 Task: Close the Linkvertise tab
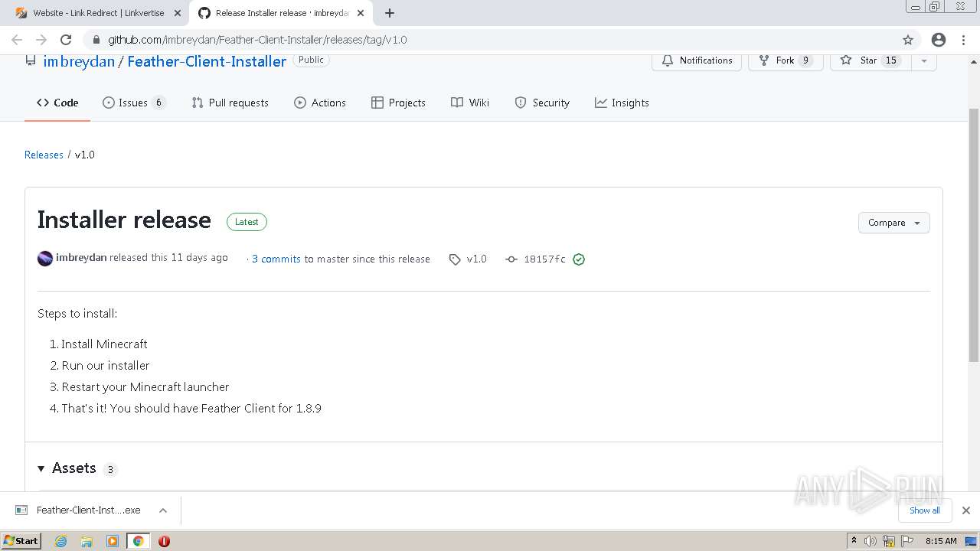(178, 13)
